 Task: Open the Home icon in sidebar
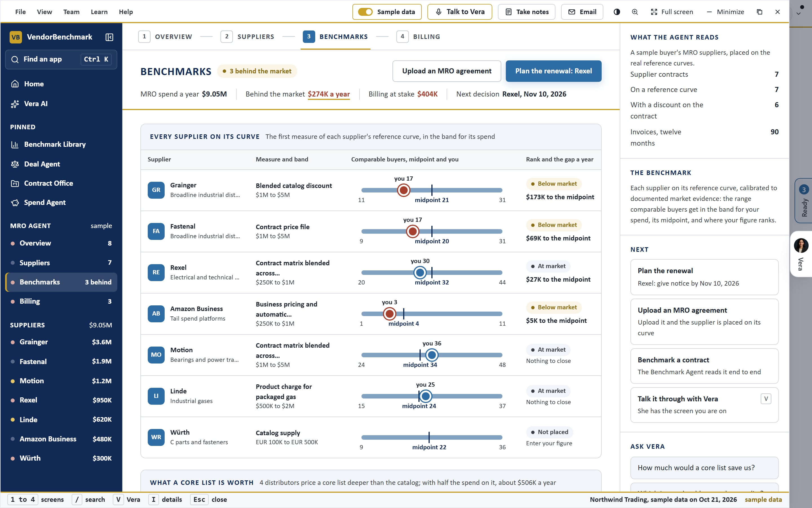point(15,84)
